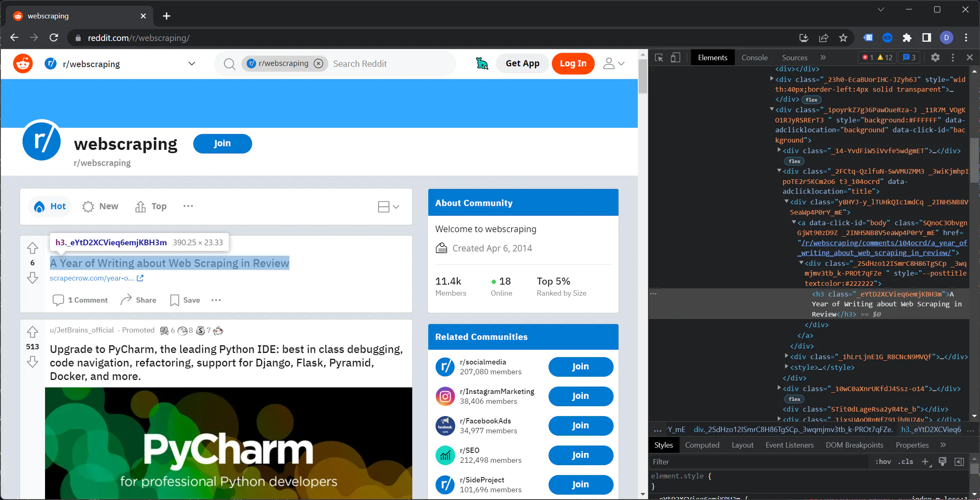Click the search magnifier icon
Viewport: 980px width, 500px height.
pos(229,64)
